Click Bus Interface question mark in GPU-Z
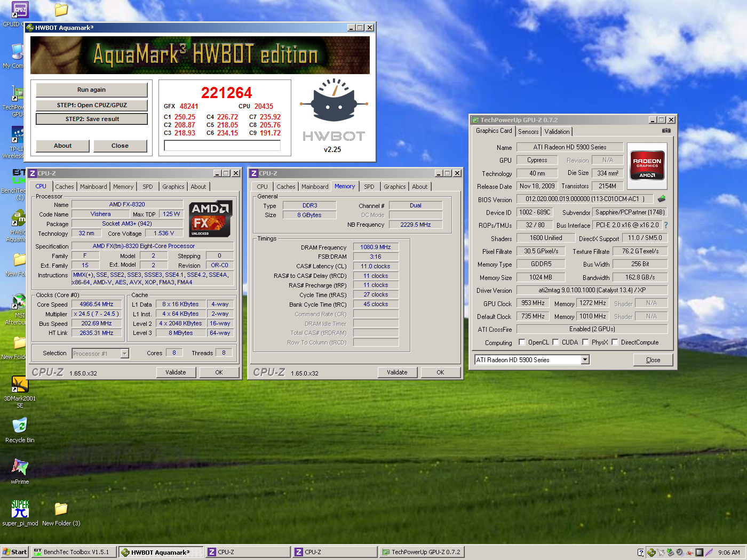The image size is (747, 560). 666,225
